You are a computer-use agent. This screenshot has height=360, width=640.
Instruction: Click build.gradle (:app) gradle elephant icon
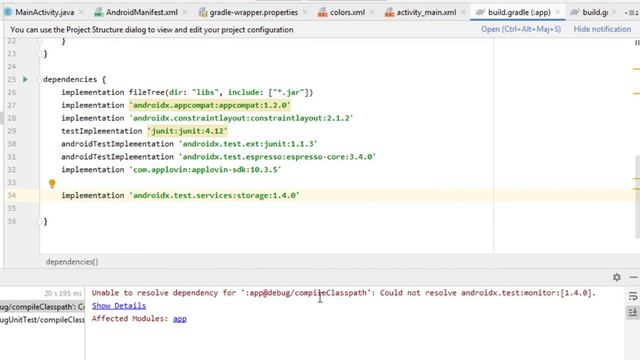click(x=480, y=12)
